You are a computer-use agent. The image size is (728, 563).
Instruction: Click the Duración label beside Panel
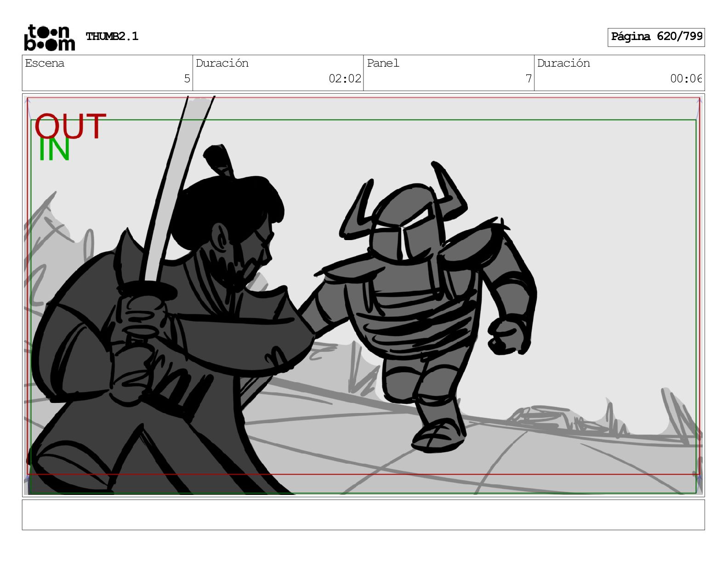coord(563,63)
